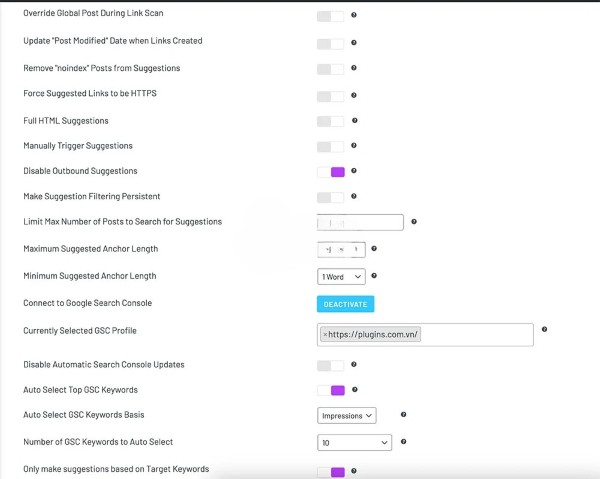Open help tooltip for Remove noindex Posts
The image size is (600, 479).
(x=354, y=69)
